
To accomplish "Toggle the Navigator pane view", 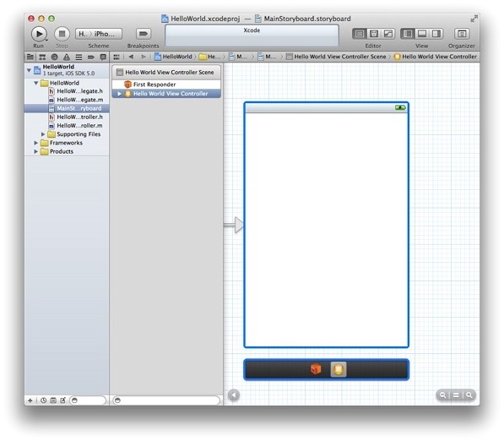I will pyautogui.click(x=408, y=34).
